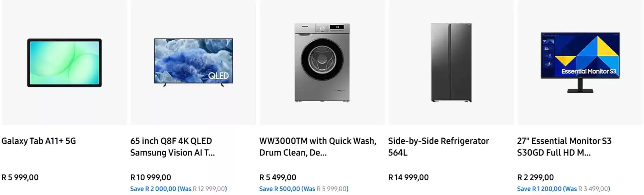This screenshot has width=644, height=195.
Task: Click the R 14 999,00 refrigerator price
Action: click(408, 177)
